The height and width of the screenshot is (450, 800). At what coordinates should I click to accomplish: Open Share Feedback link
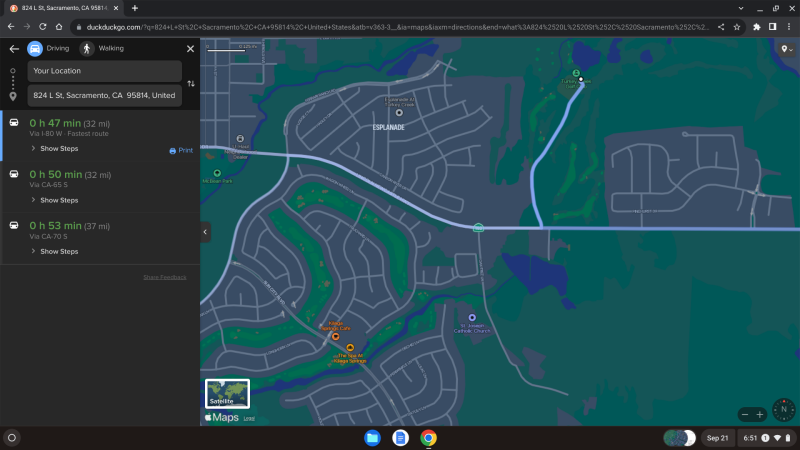[165, 277]
